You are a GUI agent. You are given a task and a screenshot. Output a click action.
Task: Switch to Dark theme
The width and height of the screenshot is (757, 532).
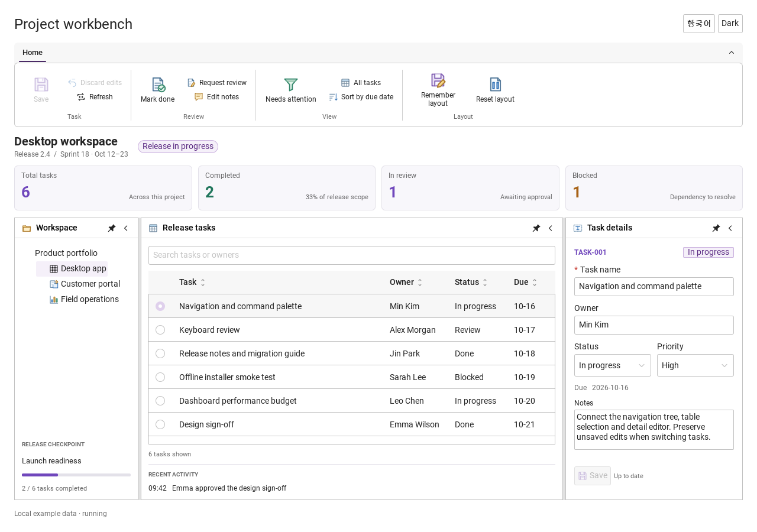coord(730,24)
